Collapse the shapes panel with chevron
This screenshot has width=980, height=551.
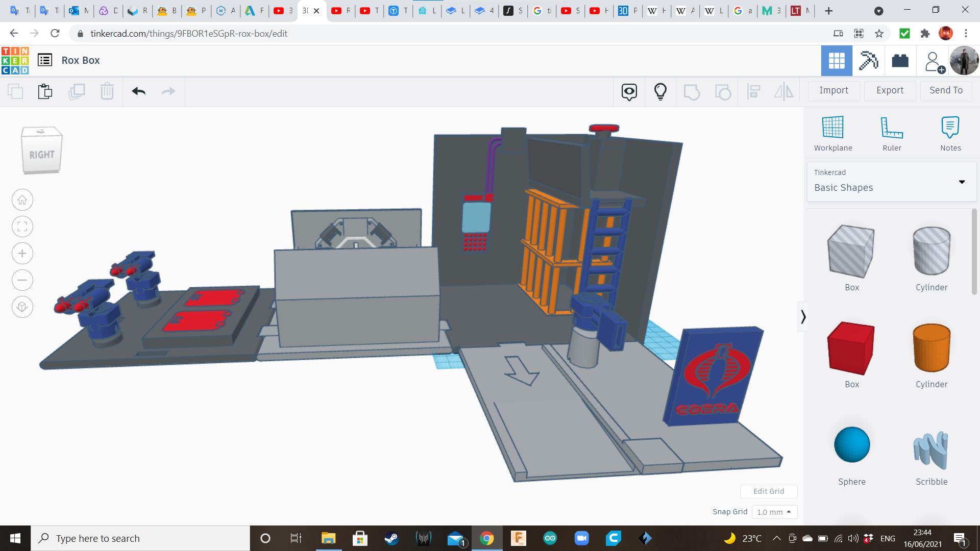803,317
